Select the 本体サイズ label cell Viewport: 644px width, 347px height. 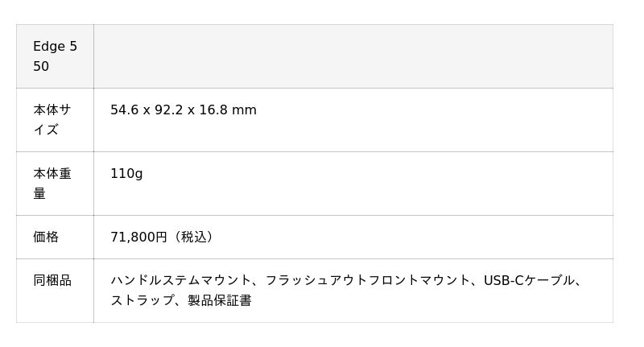click(x=55, y=119)
